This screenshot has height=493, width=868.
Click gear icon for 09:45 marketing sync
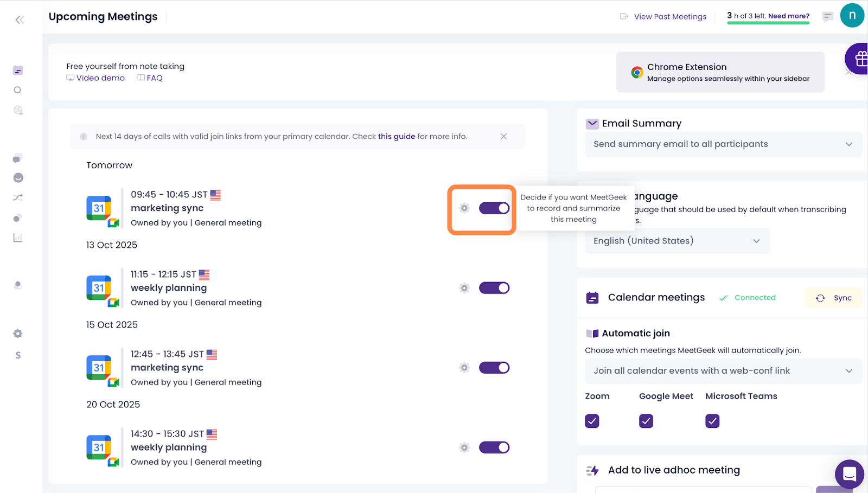[464, 208]
